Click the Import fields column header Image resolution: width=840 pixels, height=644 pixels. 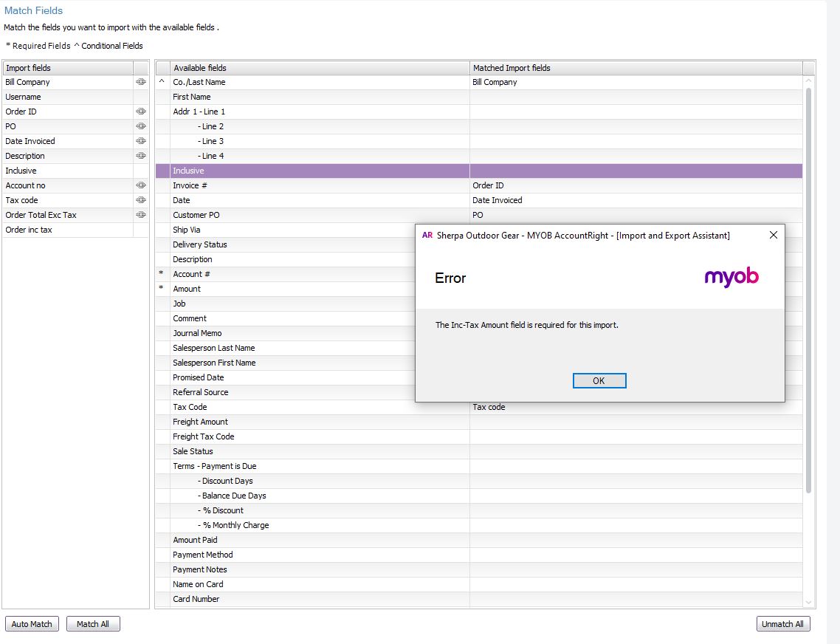(68, 67)
